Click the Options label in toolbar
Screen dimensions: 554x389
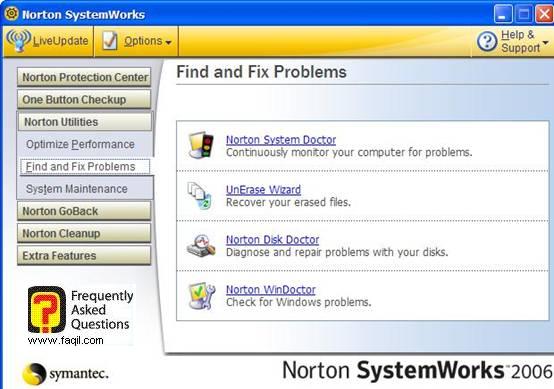tap(143, 41)
